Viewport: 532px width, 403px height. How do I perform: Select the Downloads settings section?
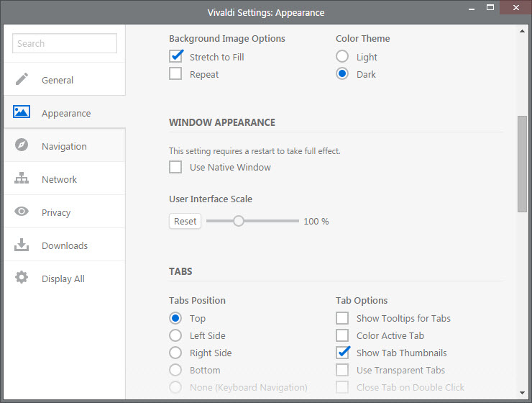click(x=65, y=245)
